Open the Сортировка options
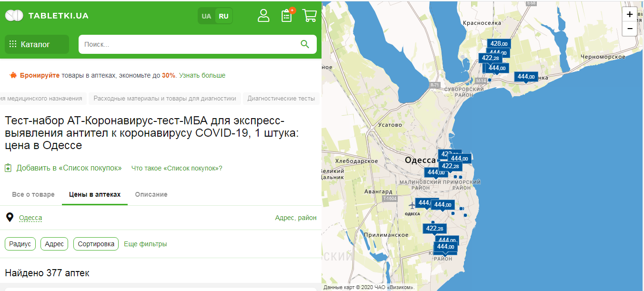644x291 pixels. (96, 243)
